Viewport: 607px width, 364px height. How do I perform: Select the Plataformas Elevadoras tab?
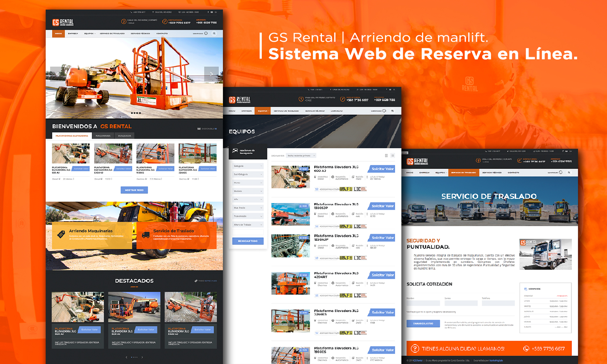pyautogui.click(x=72, y=136)
